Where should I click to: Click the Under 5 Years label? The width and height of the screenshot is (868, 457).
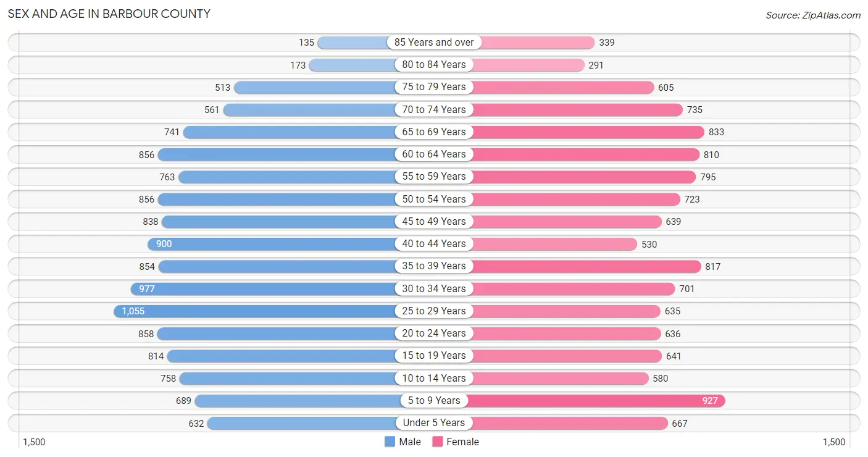tap(434, 423)
